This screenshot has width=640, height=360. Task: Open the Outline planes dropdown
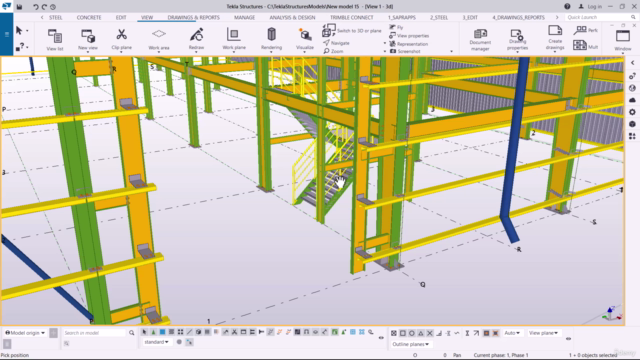[x=411, y=344]
